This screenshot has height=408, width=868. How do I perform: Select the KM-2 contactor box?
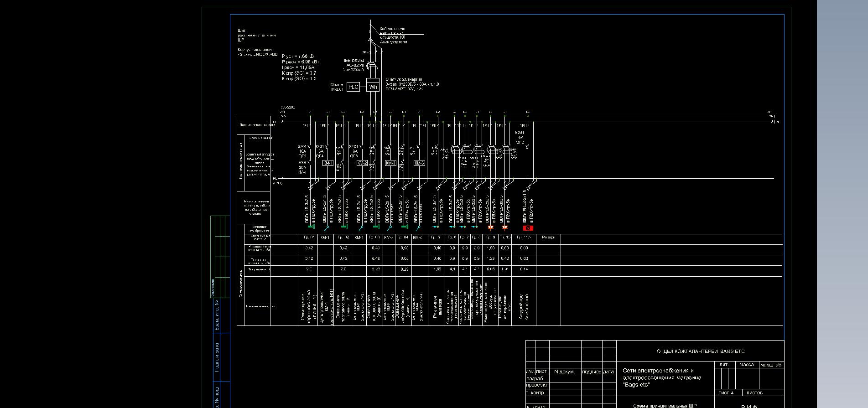click(x=362, y=163)
